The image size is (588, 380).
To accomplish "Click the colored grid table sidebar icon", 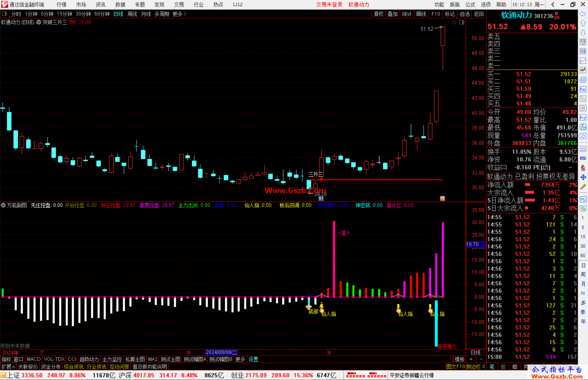I will [583, 51].
